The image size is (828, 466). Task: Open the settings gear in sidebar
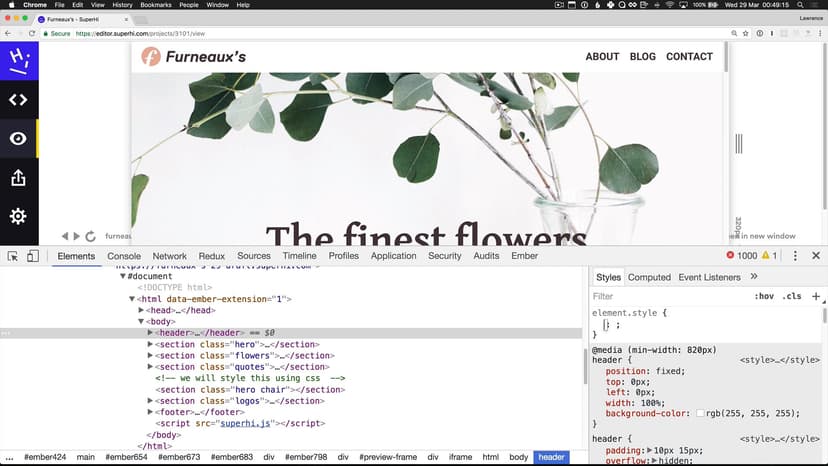(x=18, y=217)
